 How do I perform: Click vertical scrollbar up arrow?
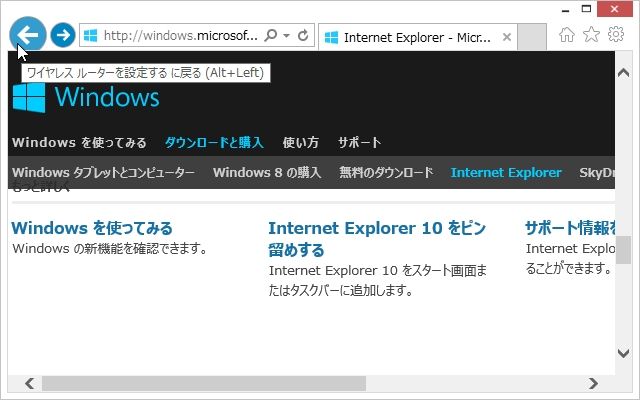[623, 73]
